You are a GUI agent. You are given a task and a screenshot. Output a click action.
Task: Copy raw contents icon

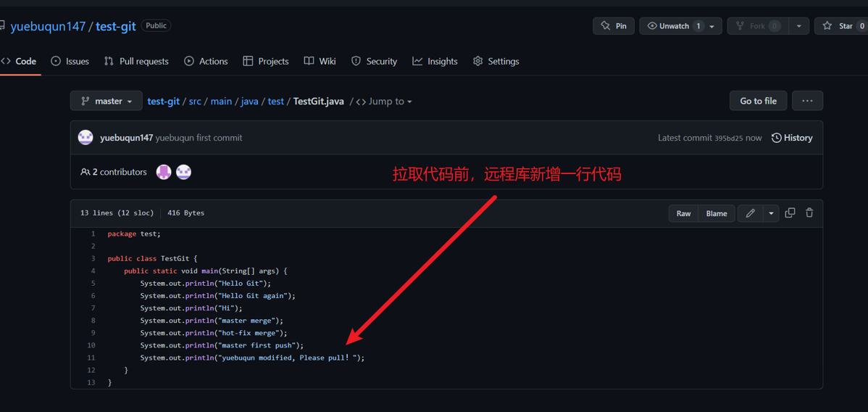790,213
